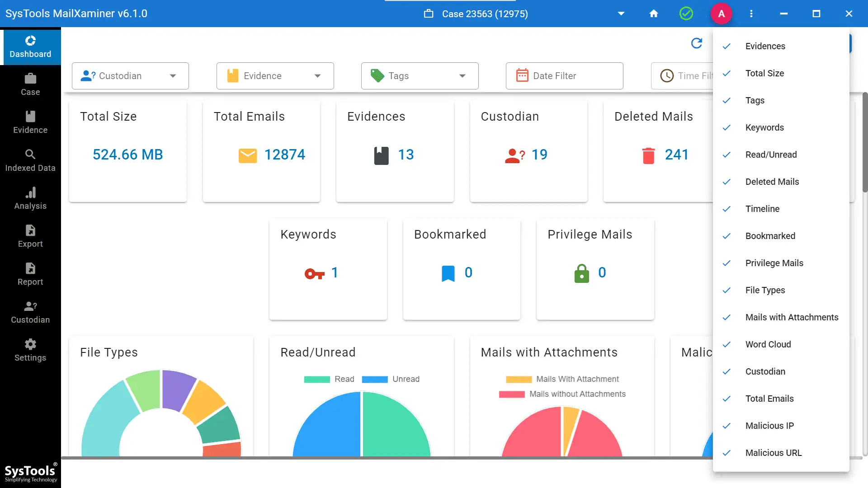868x488 pixels.
Task: Click the three-dot more options icon
Action: pyautogui.click(x=751, y=14)
